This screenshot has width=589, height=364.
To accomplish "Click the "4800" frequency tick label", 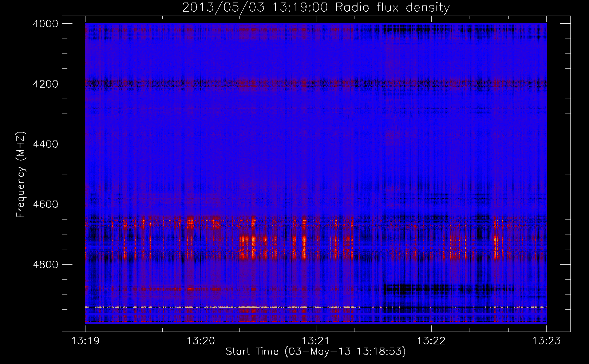I will 46,264.
